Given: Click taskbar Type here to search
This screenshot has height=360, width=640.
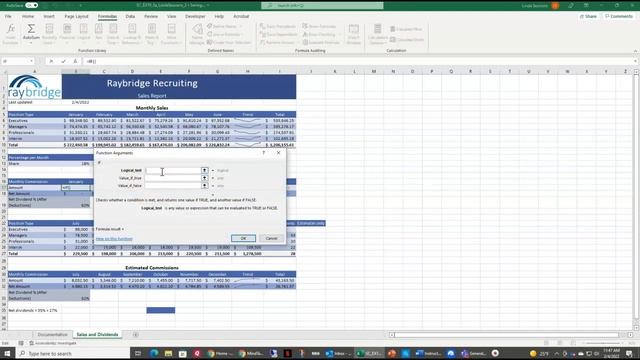Looking at the screenshot, I should [73, 353].
